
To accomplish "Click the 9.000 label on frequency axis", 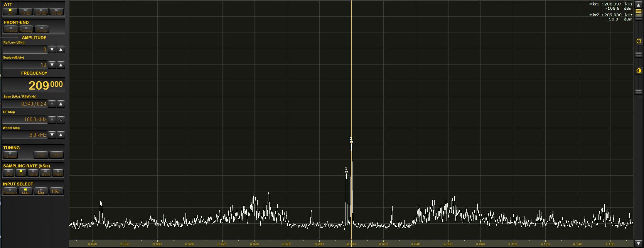I will (x=351, y=244).
